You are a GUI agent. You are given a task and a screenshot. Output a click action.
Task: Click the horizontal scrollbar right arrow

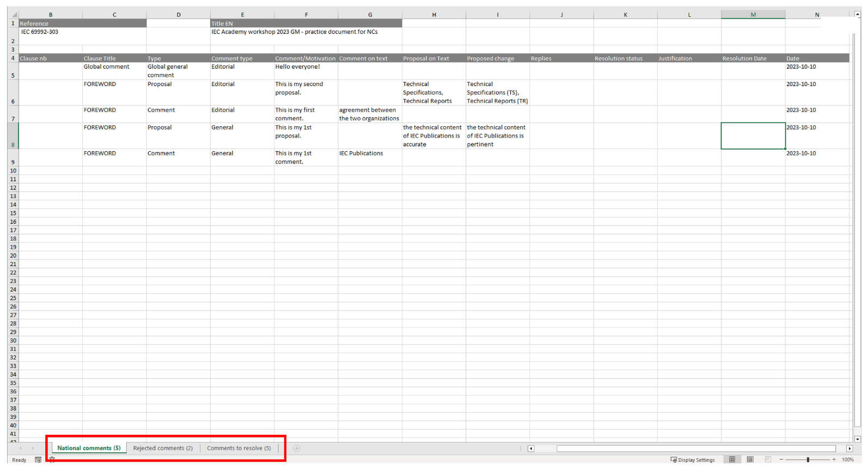(849, 449)
